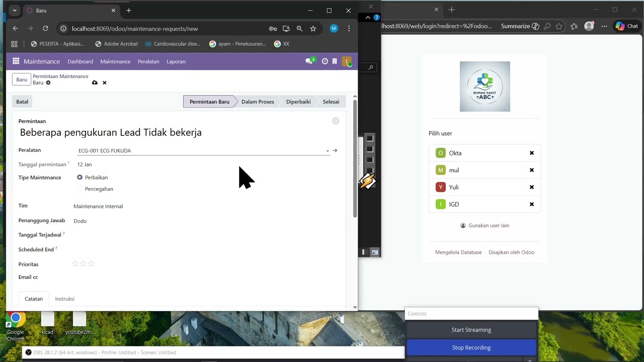Screen dimensions: 644x362
Task: Select the Perbaikan maintenance type
Action: point(79,177)
